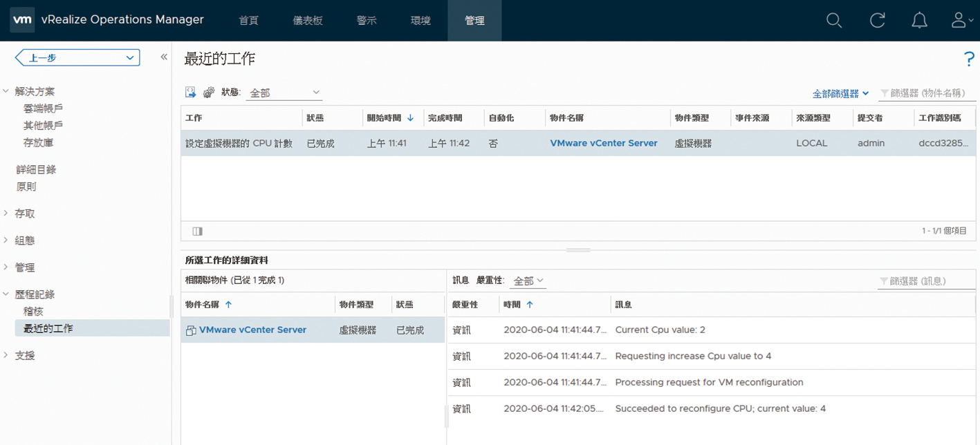This screenshot has width=980, height=445.
Task: Select the 設定虛擬機器的 CPU 計數 task cell
Action: point(239,143)
